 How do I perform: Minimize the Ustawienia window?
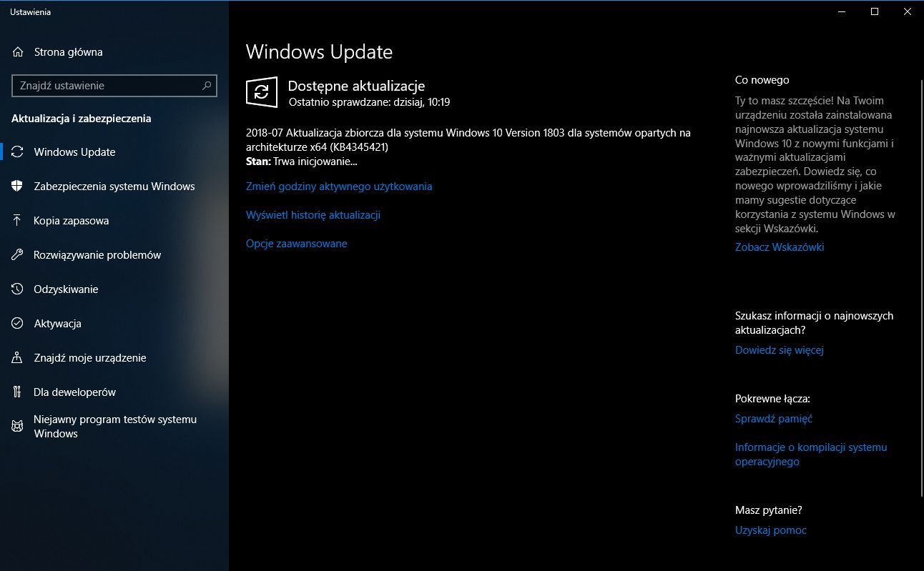[x=841, y=11]
